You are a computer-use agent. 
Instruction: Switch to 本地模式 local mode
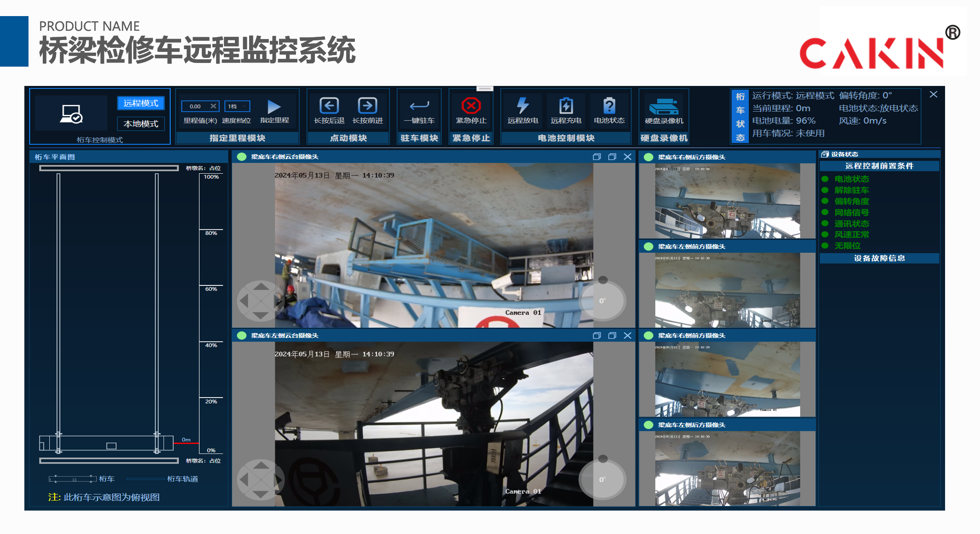141,124
